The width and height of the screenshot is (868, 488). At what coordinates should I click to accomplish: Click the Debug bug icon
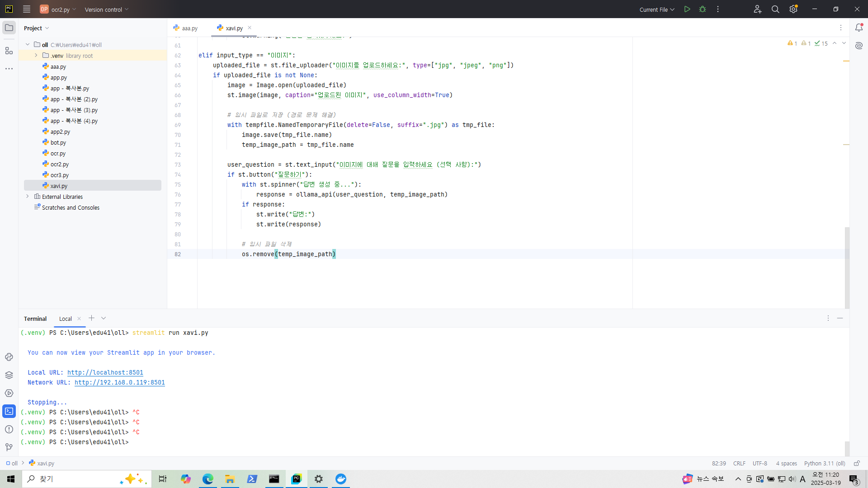pos(703,9)
